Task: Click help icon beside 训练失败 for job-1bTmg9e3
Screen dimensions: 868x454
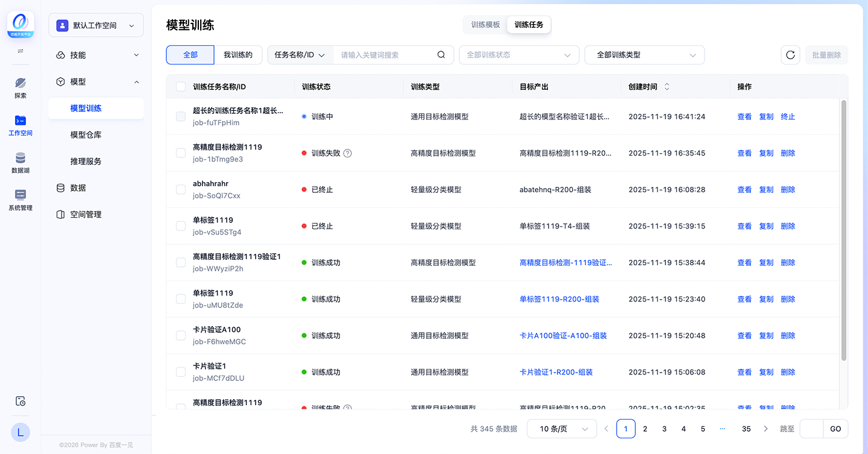Action: point(347,153)
